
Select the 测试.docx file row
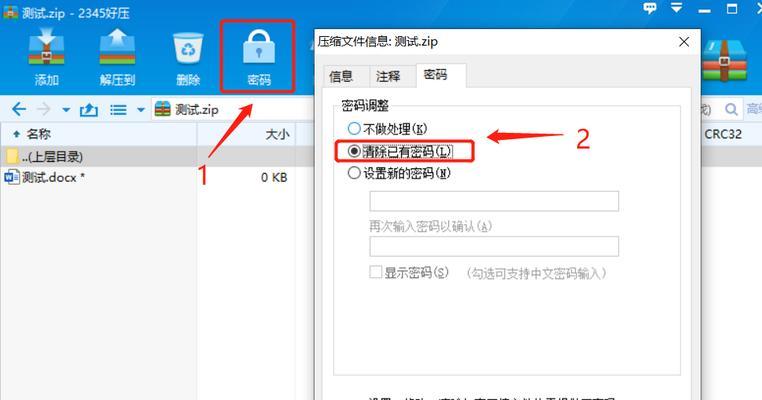pos(148,177)
